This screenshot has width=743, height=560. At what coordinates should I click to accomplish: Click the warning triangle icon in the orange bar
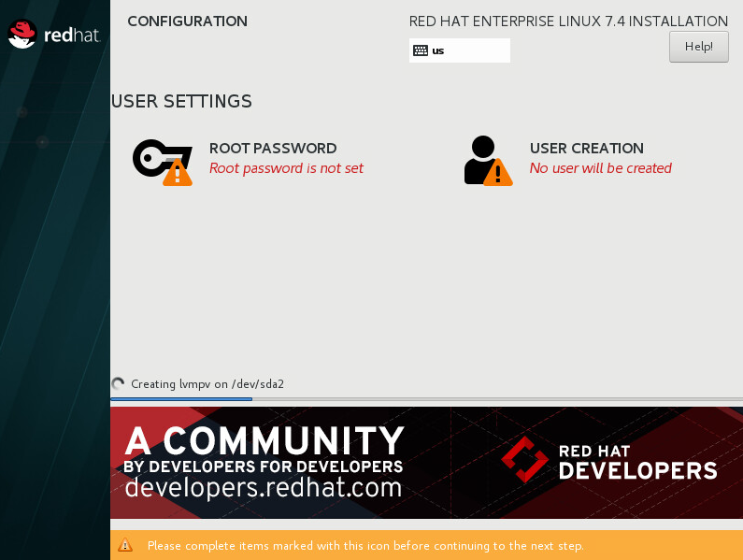[125, 545]
